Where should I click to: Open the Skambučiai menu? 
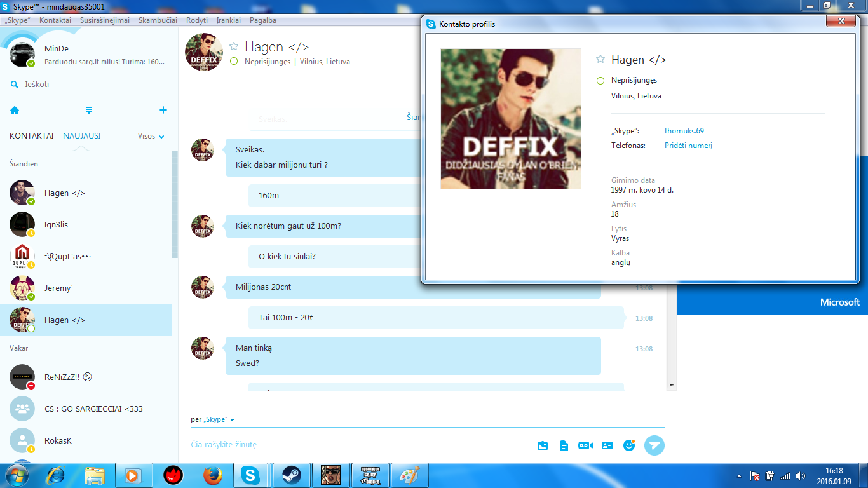[x=158, y=20]
